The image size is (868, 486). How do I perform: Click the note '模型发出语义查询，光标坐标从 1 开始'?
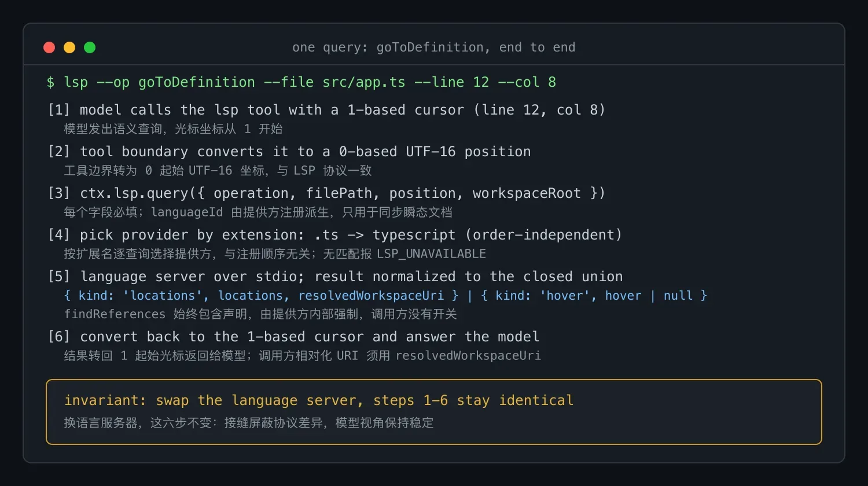[173, 129]
